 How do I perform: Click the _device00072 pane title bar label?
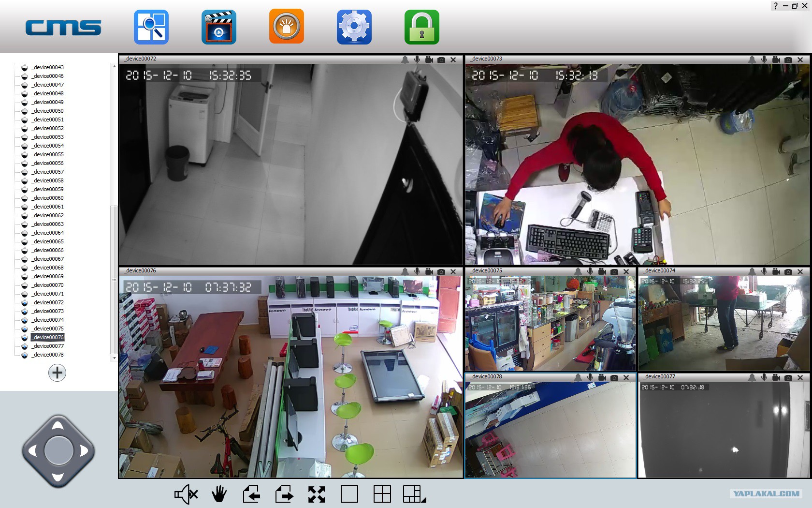(140, 59)
